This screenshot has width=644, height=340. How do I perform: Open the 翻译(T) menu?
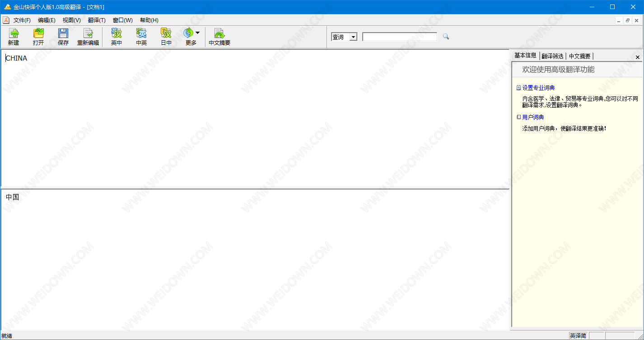(x=97, y=20)
